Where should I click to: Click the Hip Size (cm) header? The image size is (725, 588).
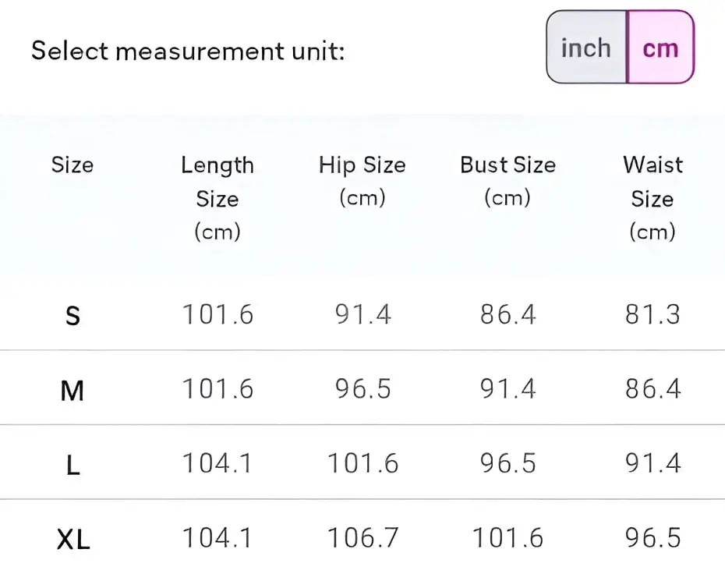(362, 182)
